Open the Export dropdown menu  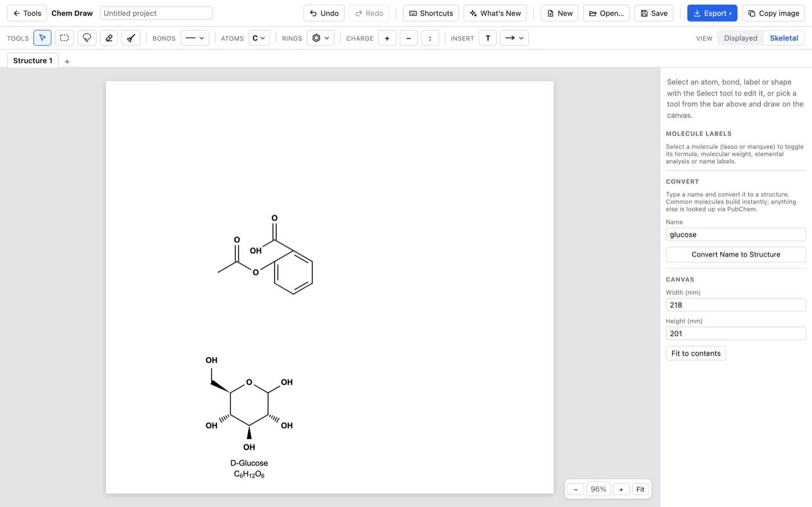click(x=712, y=13)
